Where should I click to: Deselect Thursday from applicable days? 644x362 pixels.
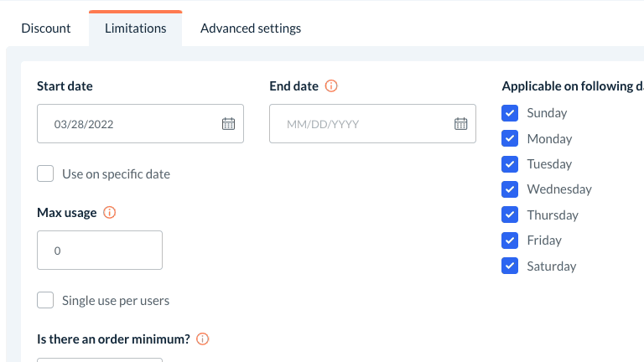point(509,215)
